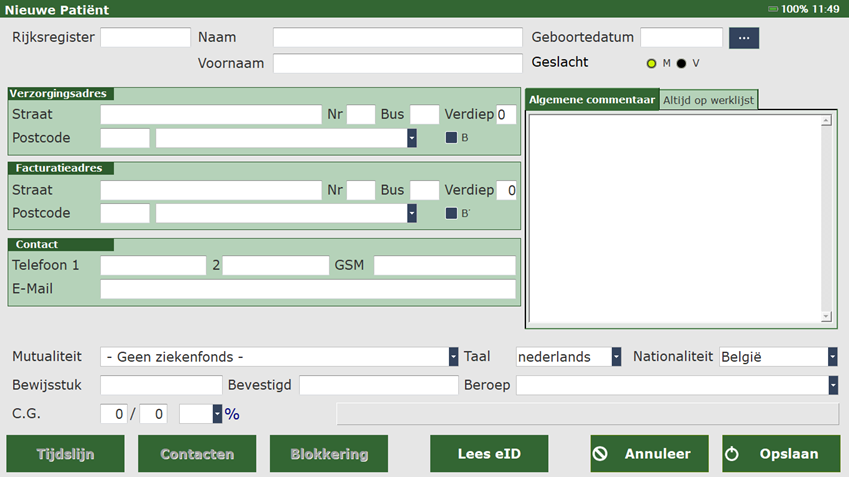Expand the Verzorgingsadres city dropdown
Image resolution: width=849 pixels, height=477 pixels.
click(412, 138)
